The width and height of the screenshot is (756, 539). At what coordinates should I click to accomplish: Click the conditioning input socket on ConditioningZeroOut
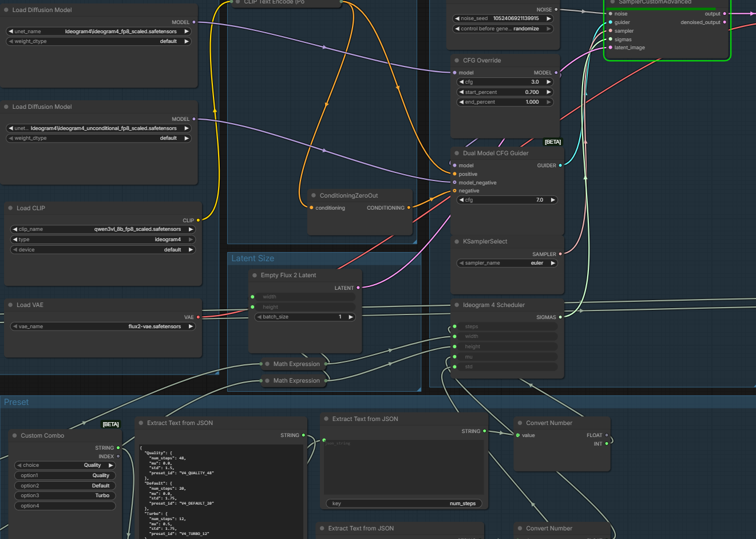(x=311, y=208)
